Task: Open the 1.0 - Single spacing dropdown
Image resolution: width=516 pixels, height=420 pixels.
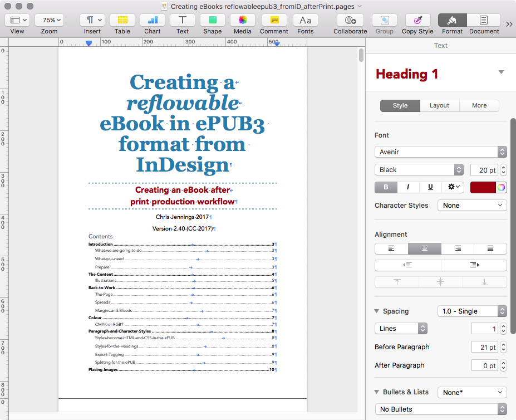Action: (472, 311)
